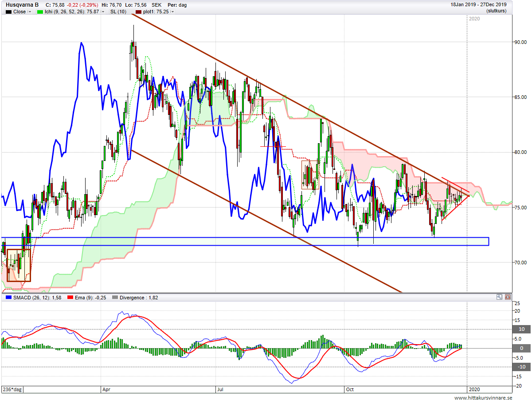Screen dimensions: 532x400
Task: Click the Oct date axis label
Action: pos(349,390)
